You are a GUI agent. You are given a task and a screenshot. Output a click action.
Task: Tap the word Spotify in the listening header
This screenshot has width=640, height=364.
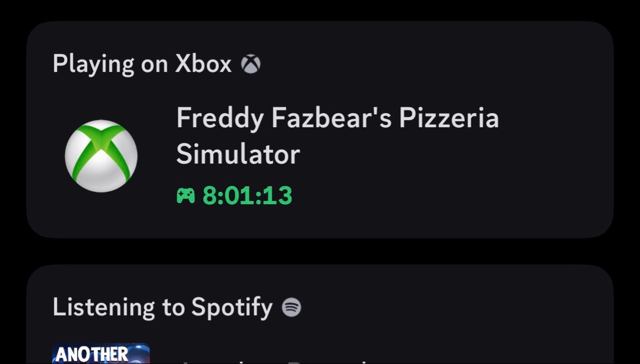click(232, 307)
